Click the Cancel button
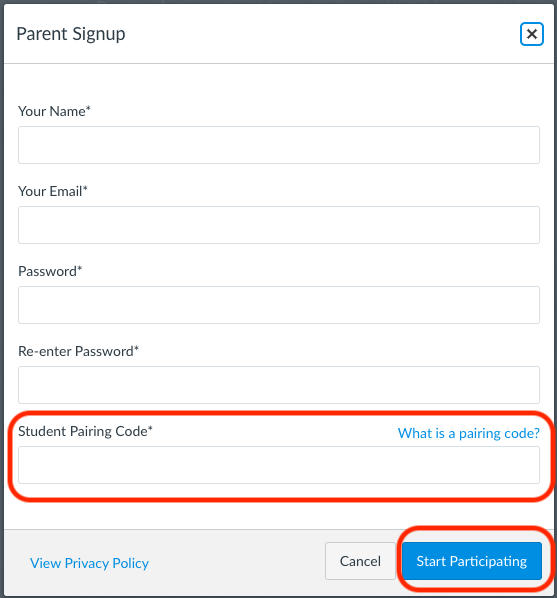 (360, 561)
